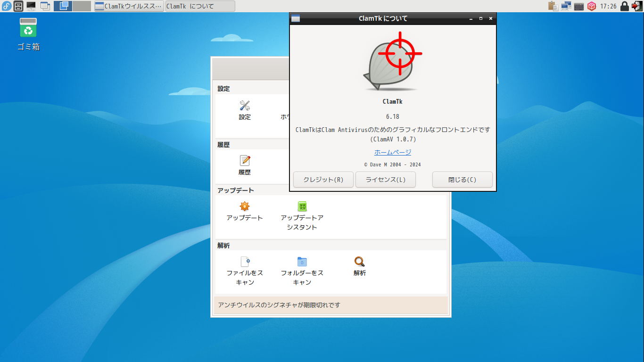
Task: Click the overlapping-windows icon in the top panel
Action: coord(45,6)
